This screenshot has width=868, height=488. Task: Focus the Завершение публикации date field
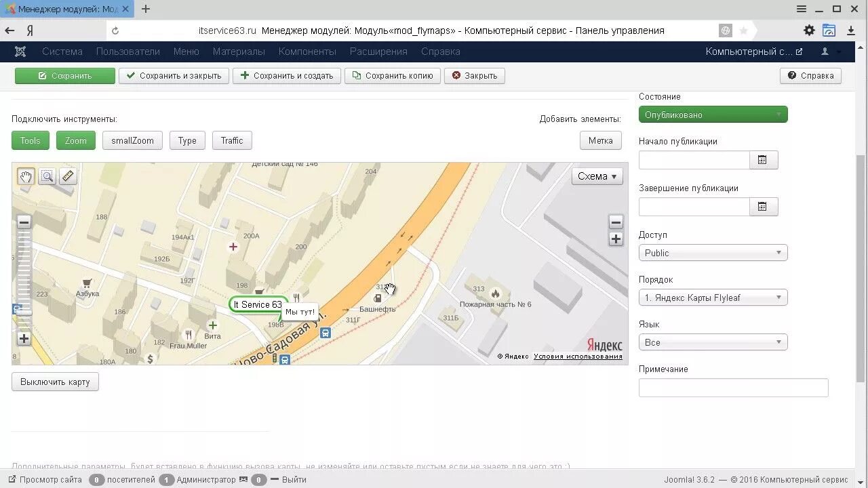(x=694, y=207)
